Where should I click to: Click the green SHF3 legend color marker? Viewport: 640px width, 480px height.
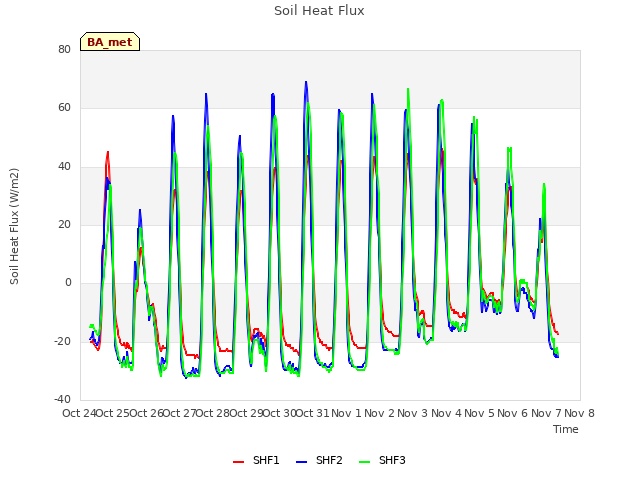364,462
